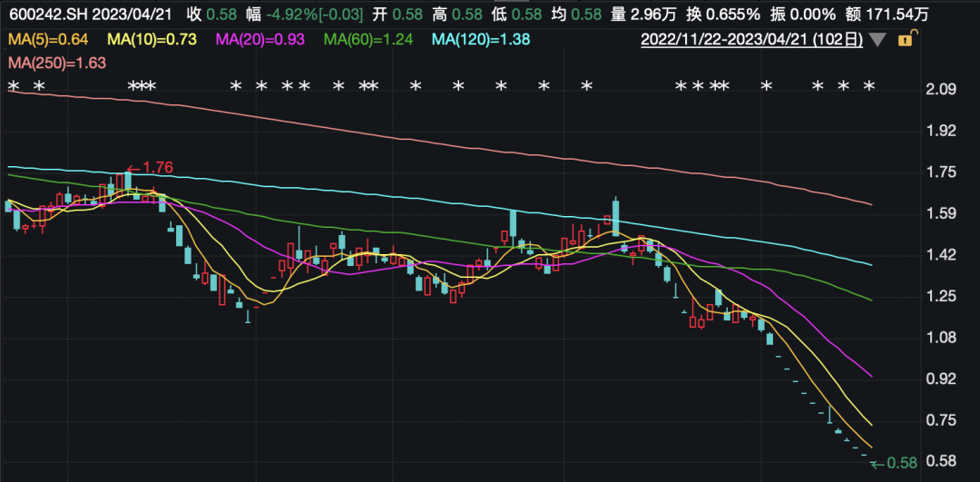Click the 2022/11/22-2023/04/21 (102日) date range
This screenshot has width=980, height=482.
(x=752, y=40)
